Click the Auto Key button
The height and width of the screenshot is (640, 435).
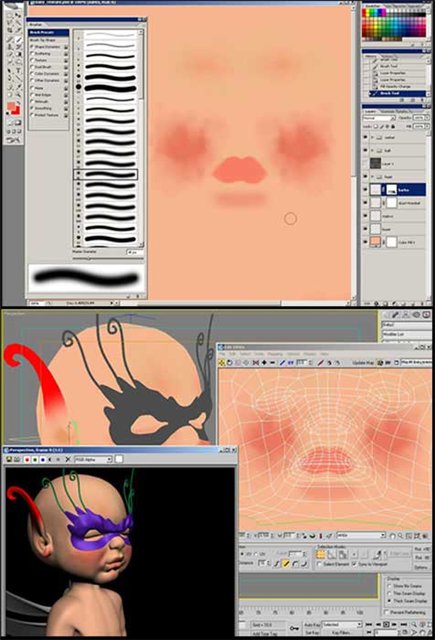312,624
